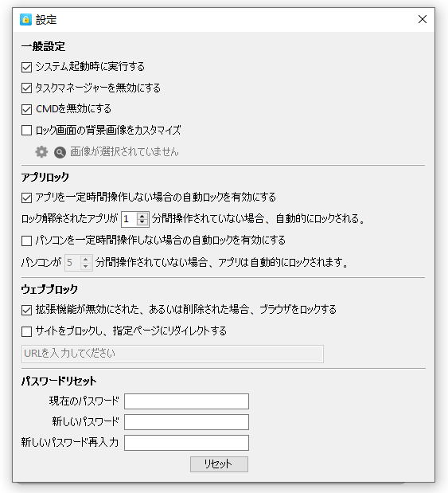Screen dimensions: 448x493
Task: Click the lock app icon in title bar
Action: pos(25,19)
